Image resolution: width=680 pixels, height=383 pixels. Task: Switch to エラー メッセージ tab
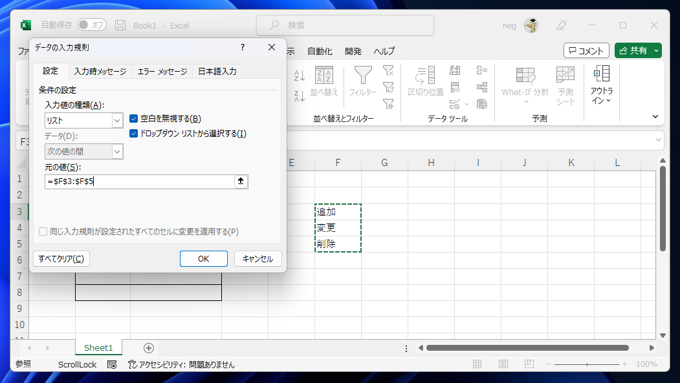point(162,71)
